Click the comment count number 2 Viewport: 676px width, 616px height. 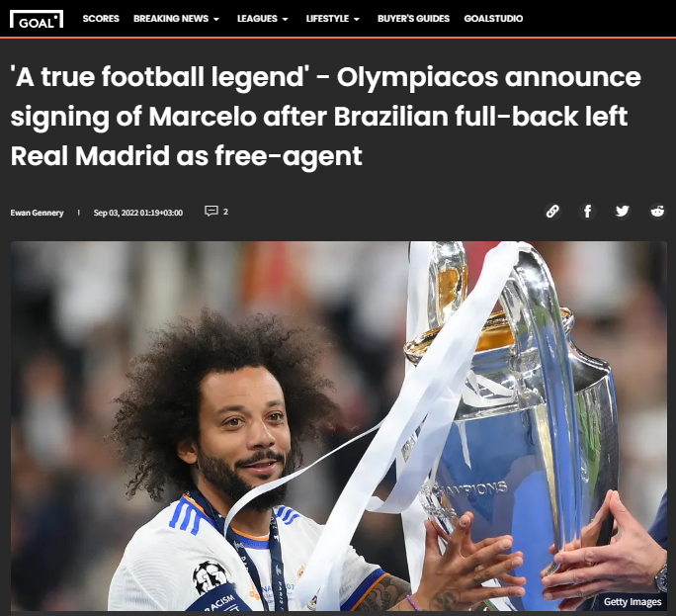pyautogui.click(x=225, y=212)
